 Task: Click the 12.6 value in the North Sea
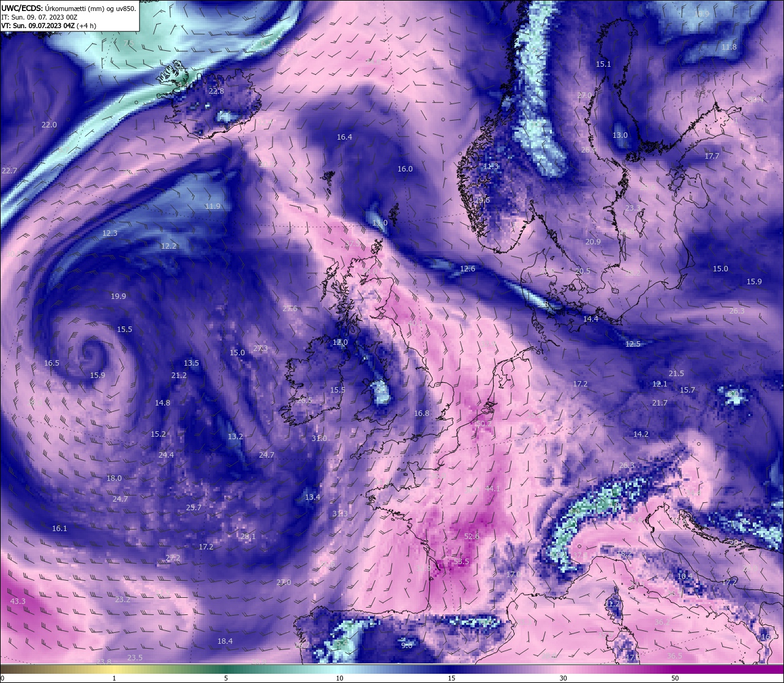coord(467,268)
